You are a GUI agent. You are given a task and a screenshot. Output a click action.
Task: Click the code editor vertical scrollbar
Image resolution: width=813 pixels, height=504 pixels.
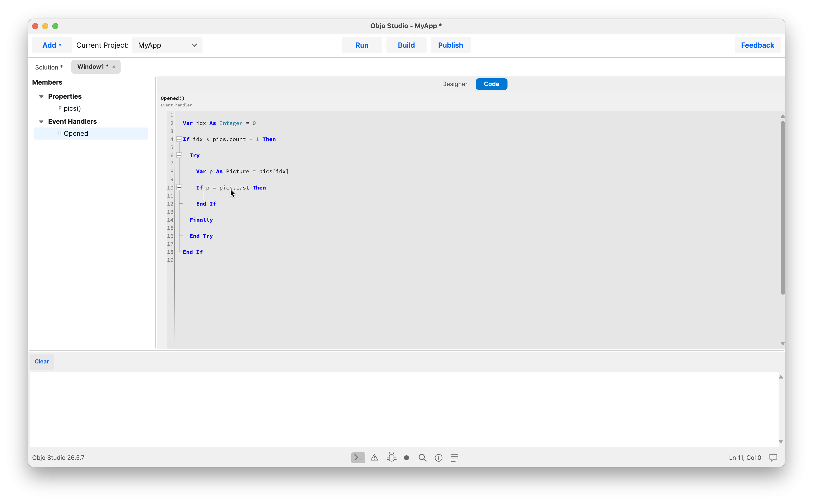[782, 208]
